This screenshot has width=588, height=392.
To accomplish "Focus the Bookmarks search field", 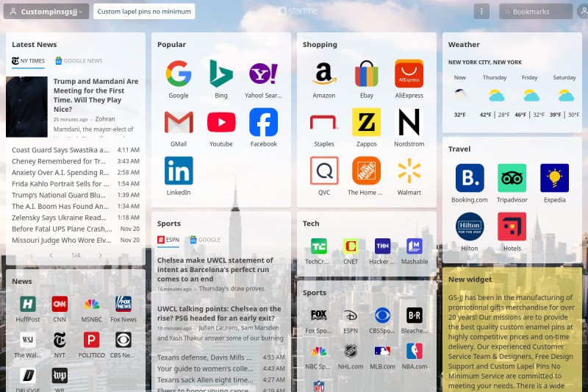I will [x=536, y=12].
